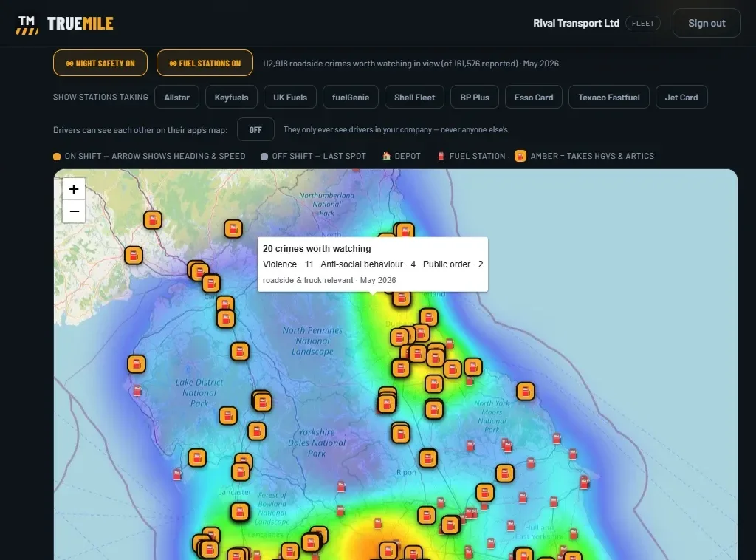Select the depot house legend icon

pos(386,156)
